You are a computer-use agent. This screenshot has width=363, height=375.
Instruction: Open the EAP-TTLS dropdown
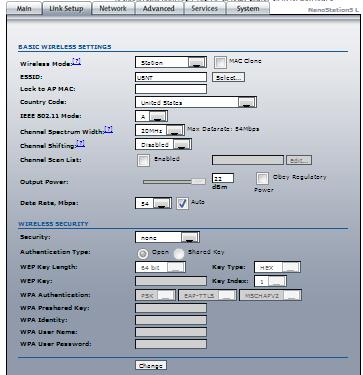tap(208, 295)
